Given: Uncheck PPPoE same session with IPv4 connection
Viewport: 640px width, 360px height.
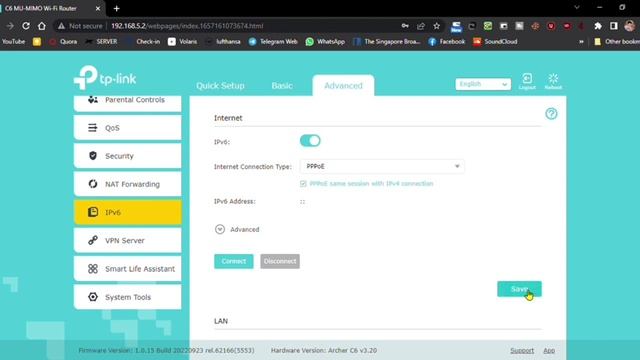Looking at the screenshot, I should point(303,184).
